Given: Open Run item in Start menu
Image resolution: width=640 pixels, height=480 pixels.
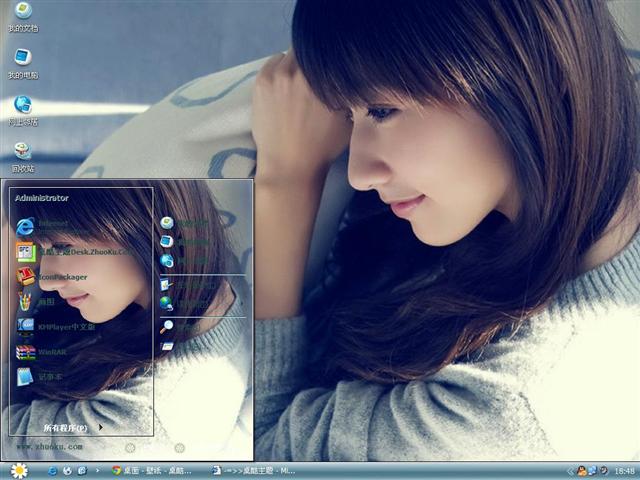Looking at the screenshot, I should (x=180, y=346).
